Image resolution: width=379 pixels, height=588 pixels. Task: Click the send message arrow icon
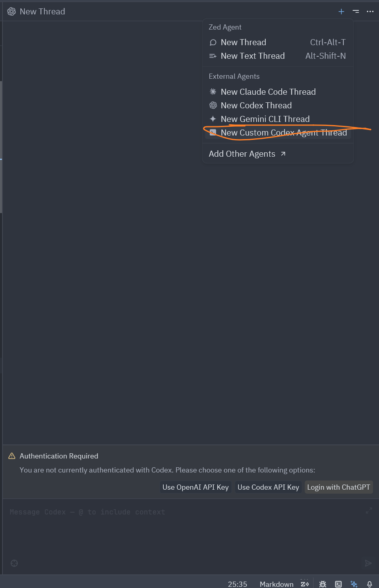[368, 563]
